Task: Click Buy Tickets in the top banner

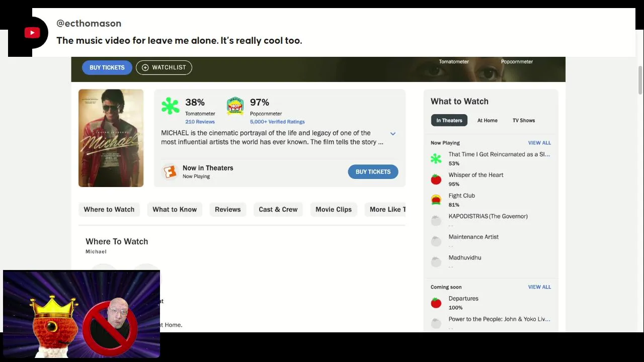Action: click(107, 67)
